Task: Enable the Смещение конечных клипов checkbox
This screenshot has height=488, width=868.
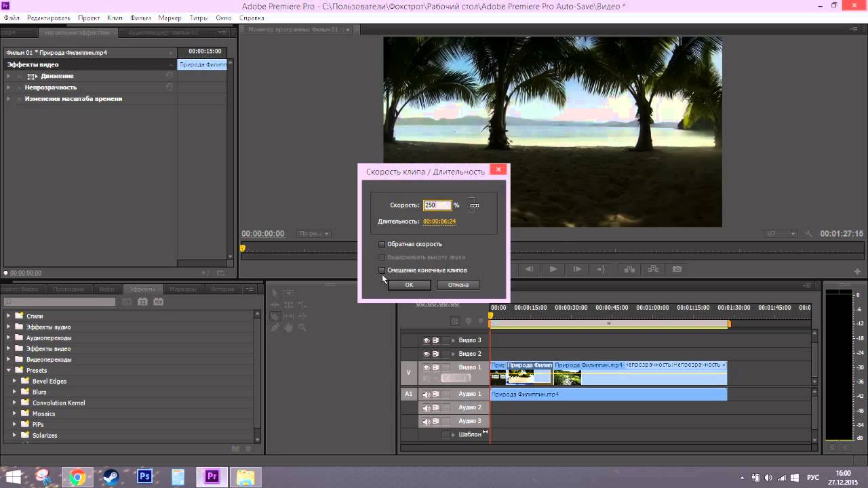Action: (x=382, y=270)
